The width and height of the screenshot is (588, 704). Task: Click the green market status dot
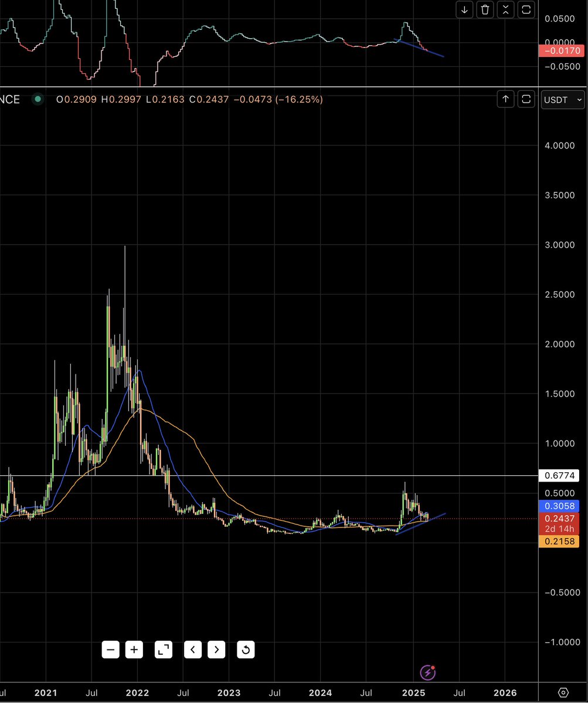(38, 99)
